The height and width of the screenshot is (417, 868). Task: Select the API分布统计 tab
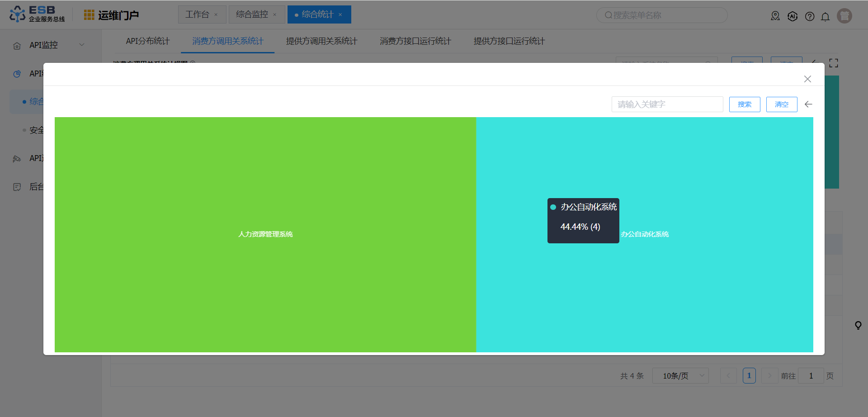click(x=148, y=41)
